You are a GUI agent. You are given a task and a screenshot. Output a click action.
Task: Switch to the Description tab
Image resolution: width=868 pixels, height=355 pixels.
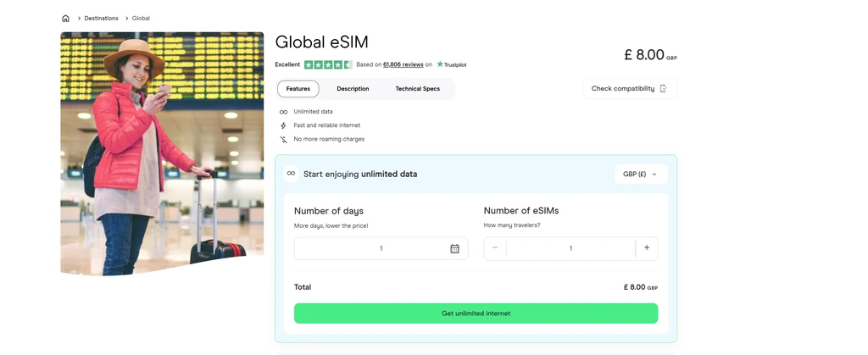point(353,88)
